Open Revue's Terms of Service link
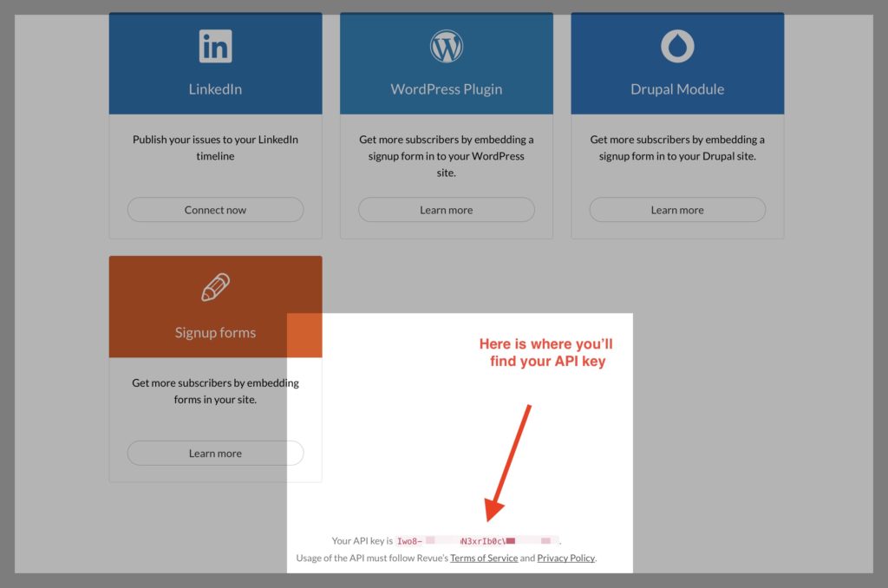 [x=484, y=558]
